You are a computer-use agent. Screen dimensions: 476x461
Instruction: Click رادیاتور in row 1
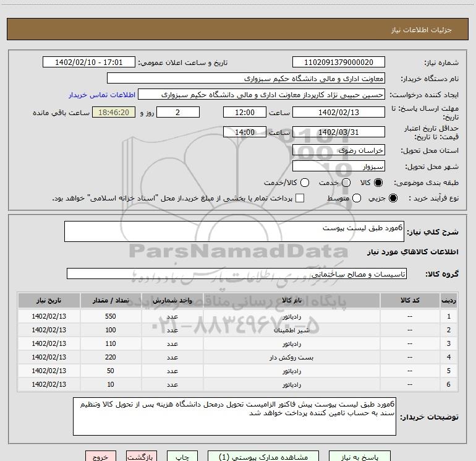point(292,317)
